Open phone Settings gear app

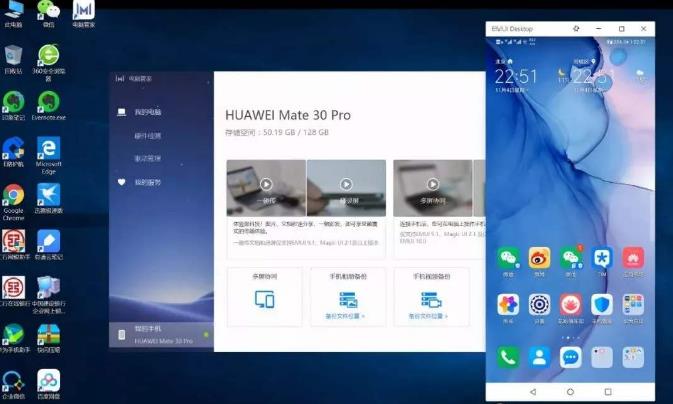(539, 304)
